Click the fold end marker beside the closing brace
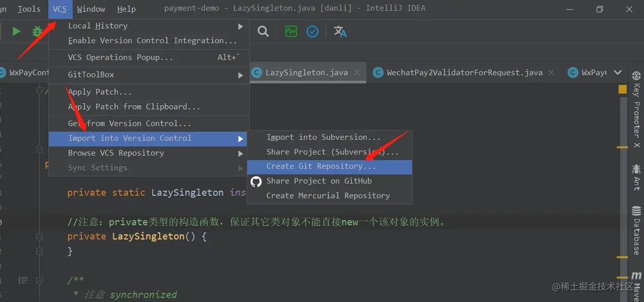The height and width of the screenshot is (302, 644). pos(39,251)
